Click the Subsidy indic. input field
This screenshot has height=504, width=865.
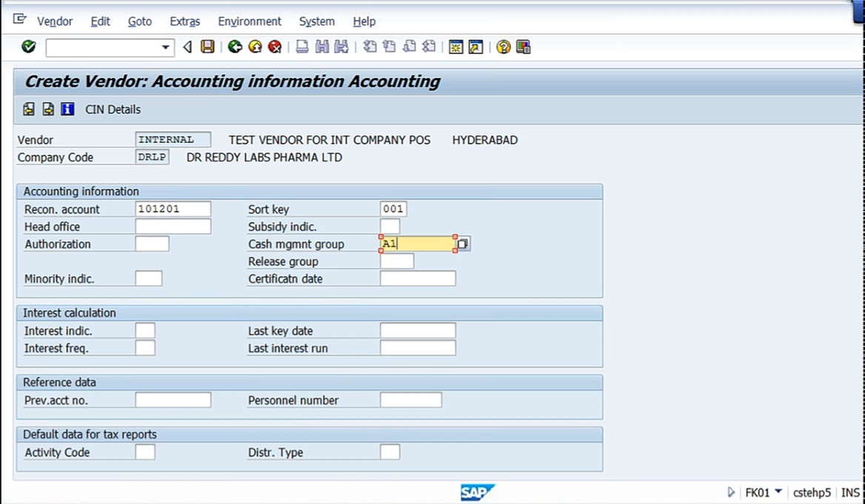point(390,226)
